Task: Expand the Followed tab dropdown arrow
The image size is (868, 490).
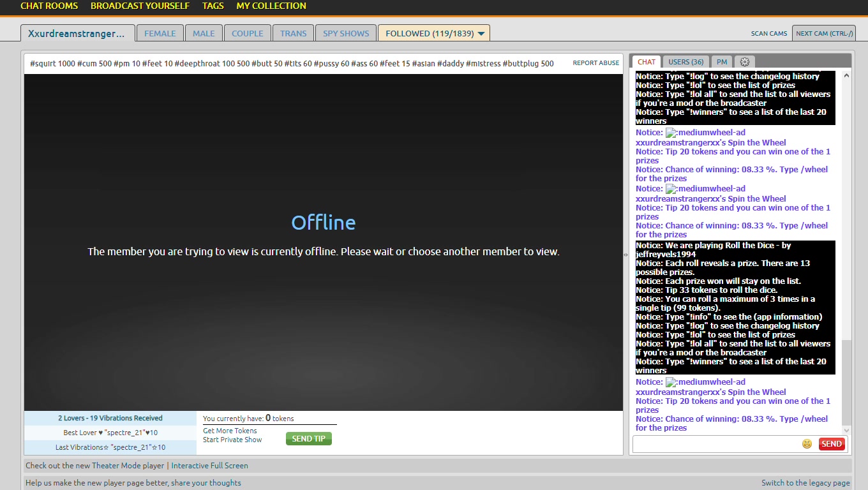Action: (x=481, y=34)
